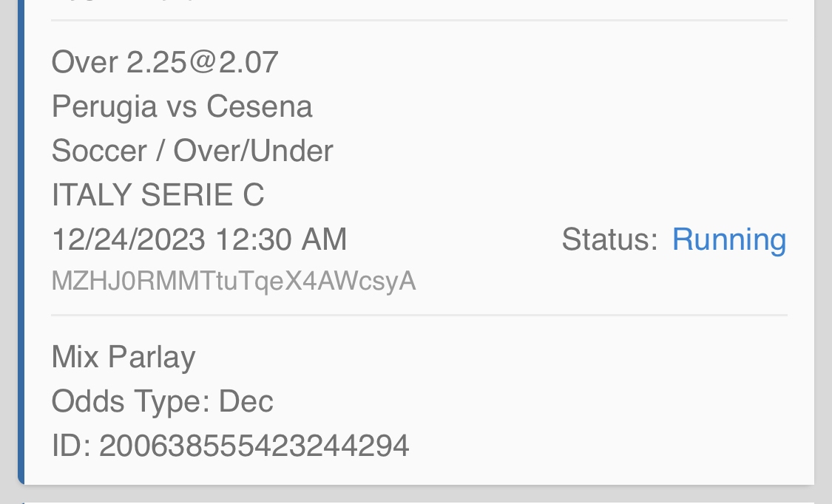Select the ITALY SERIE C league label

click(158, 196)
